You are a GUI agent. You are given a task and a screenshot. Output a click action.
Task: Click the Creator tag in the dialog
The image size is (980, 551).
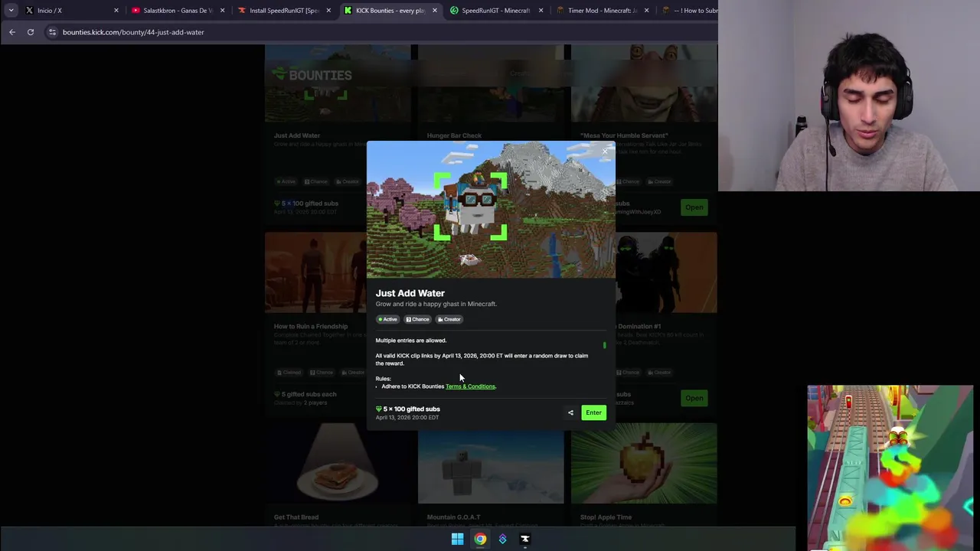point(449,319)
